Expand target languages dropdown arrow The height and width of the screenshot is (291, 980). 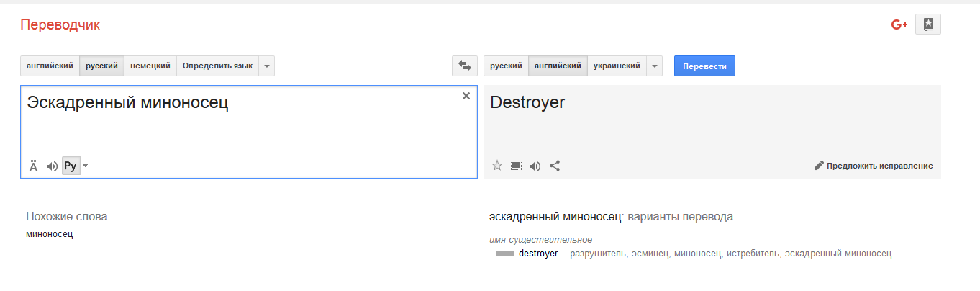(x=655, y=66)
